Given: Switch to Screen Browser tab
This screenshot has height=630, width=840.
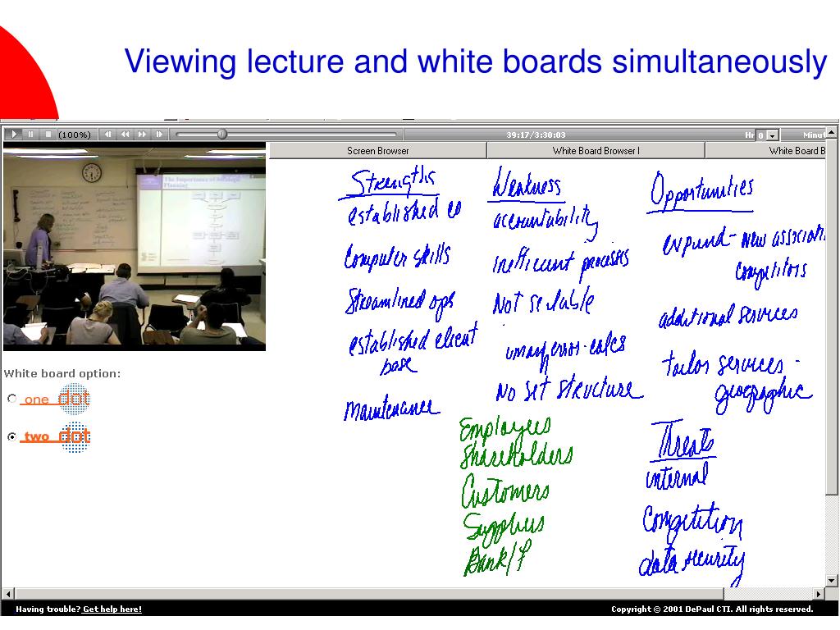Looking at the screenshot, I should point(377,151).
